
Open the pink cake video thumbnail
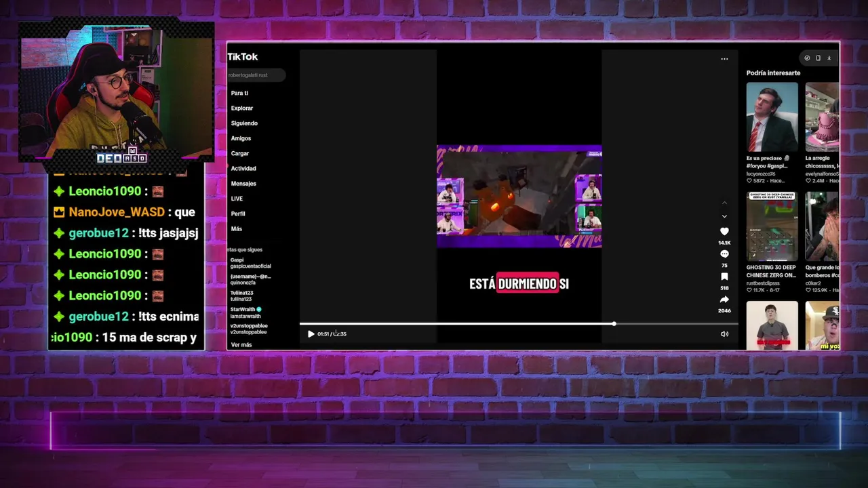pyautogui.click(x=822, y=117)
